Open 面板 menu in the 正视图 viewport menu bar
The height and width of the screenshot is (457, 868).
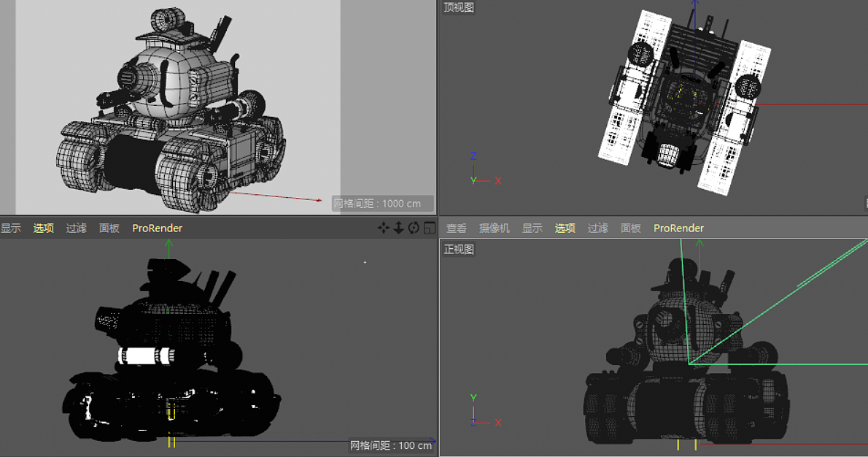point(630,228)
